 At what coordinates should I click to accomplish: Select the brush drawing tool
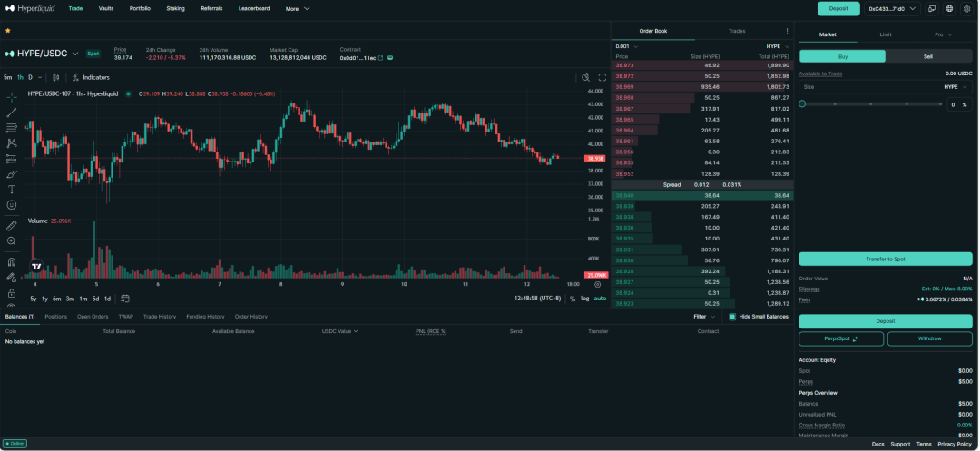click(11, 173)
